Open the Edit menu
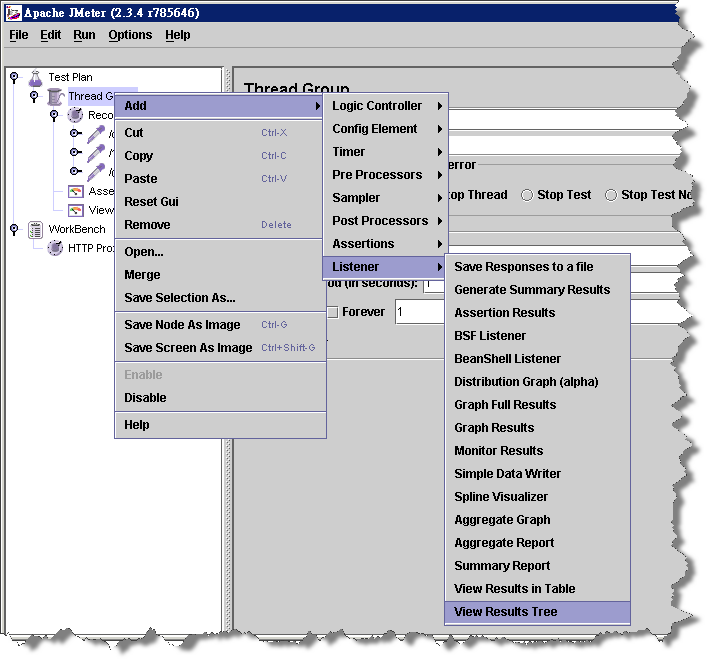 (x=50, y=35)
